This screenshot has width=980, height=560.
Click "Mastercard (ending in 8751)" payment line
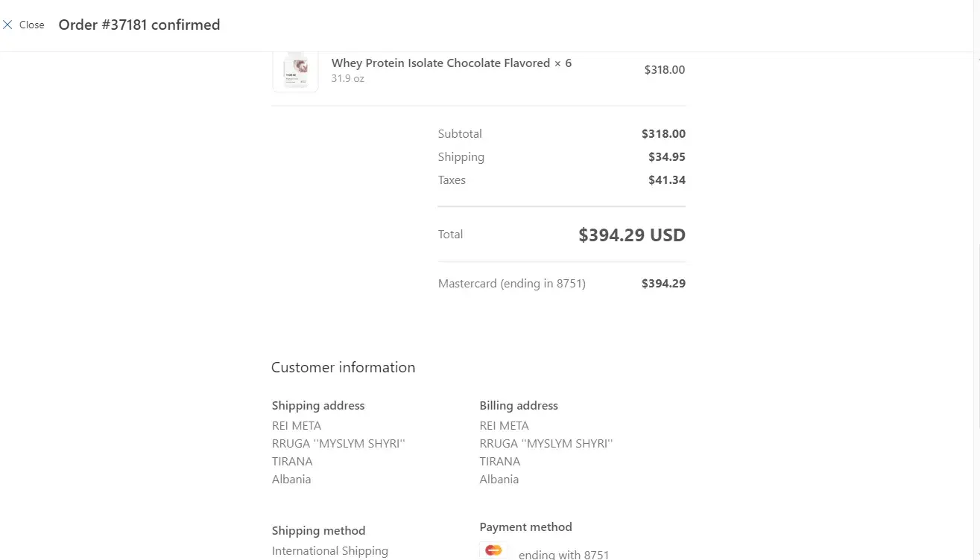[511, 284]
